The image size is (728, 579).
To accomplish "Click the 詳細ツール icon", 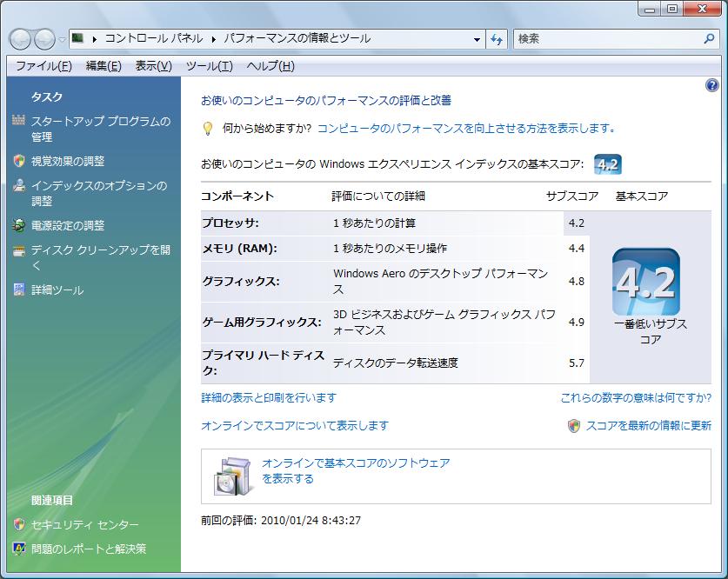I will point(18,290).
